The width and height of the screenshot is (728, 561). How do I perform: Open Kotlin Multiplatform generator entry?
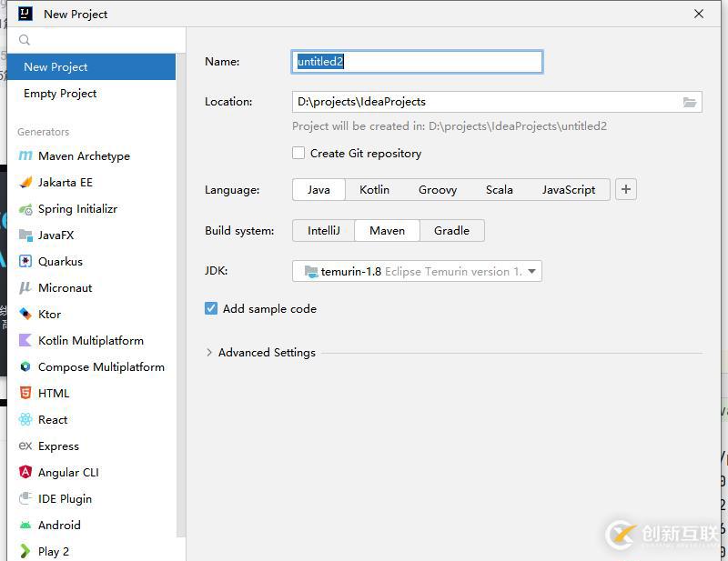coord(92,341)
